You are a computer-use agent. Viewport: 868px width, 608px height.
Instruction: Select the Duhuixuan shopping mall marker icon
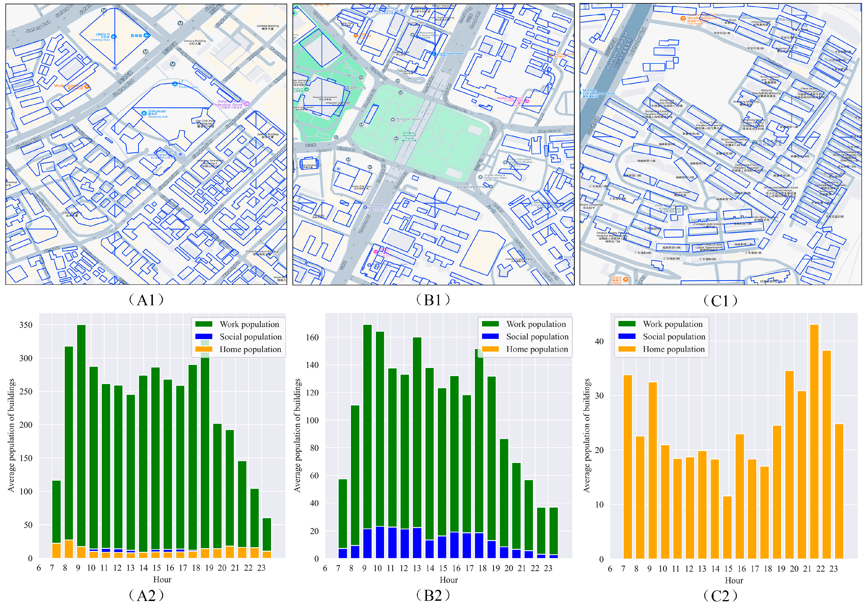click(144, 113)
